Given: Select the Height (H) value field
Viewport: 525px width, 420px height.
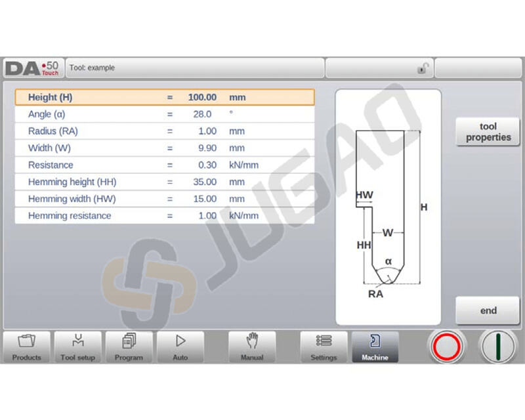Looking at the screenshot, I should pyautogui.click(x=202, y=97).
